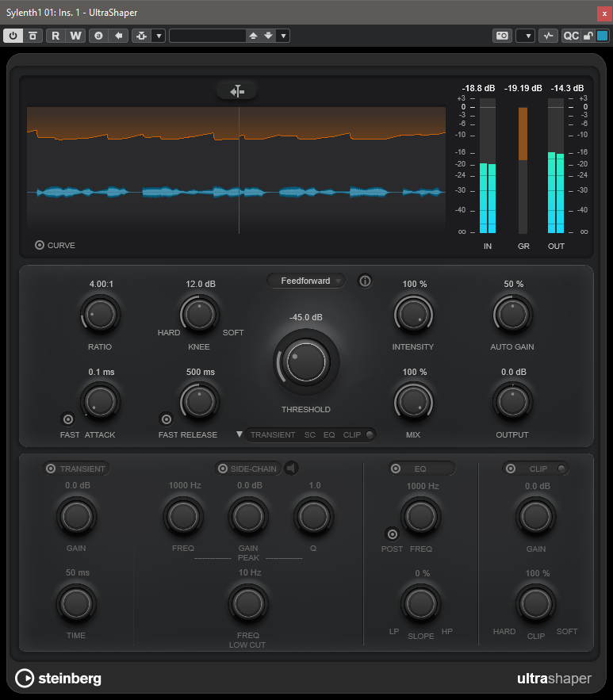The image size is (613, 700).
Task: Click the side-chain listen speaker icon
Action: (x=292, y=469)
